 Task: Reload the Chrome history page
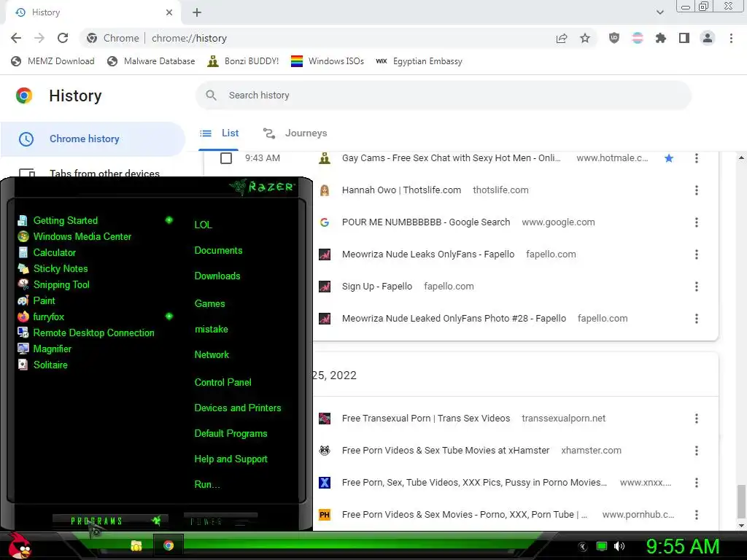point(63,38)
